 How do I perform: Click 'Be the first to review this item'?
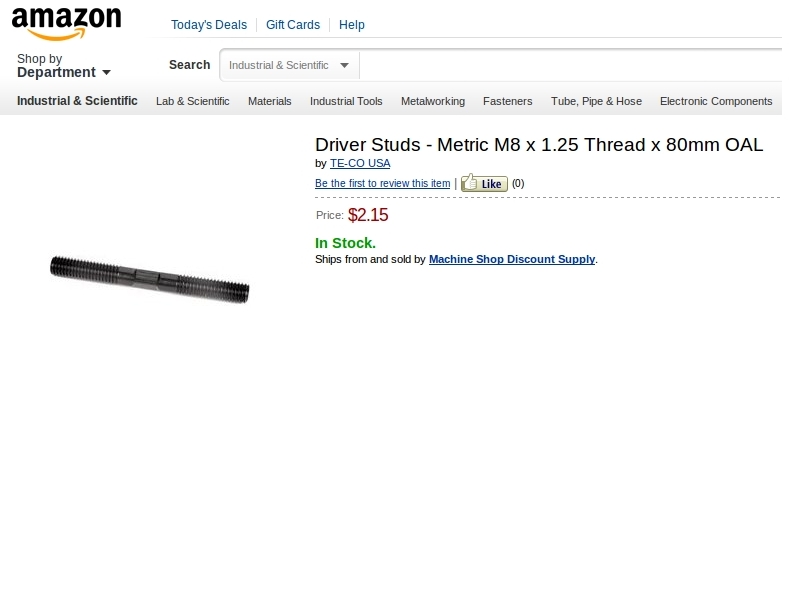[x=382, y=184]
